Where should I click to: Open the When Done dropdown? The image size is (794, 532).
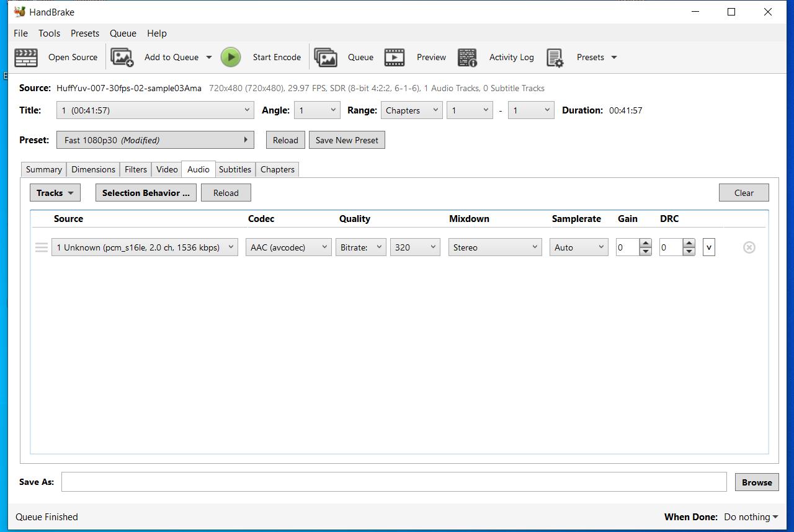(x=751, y=516)
